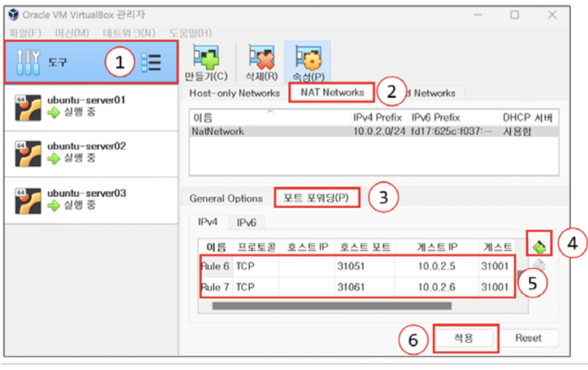This screenshot has height=370, width=588.
Task: Select Rule 7 name cell
Action: pos(216,287)
